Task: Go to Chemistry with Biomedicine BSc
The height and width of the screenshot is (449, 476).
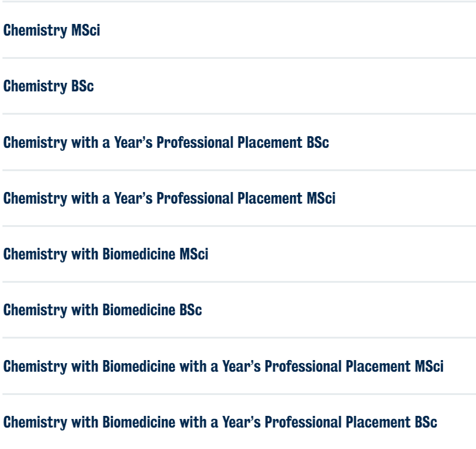Action: [x=102, y=310]
